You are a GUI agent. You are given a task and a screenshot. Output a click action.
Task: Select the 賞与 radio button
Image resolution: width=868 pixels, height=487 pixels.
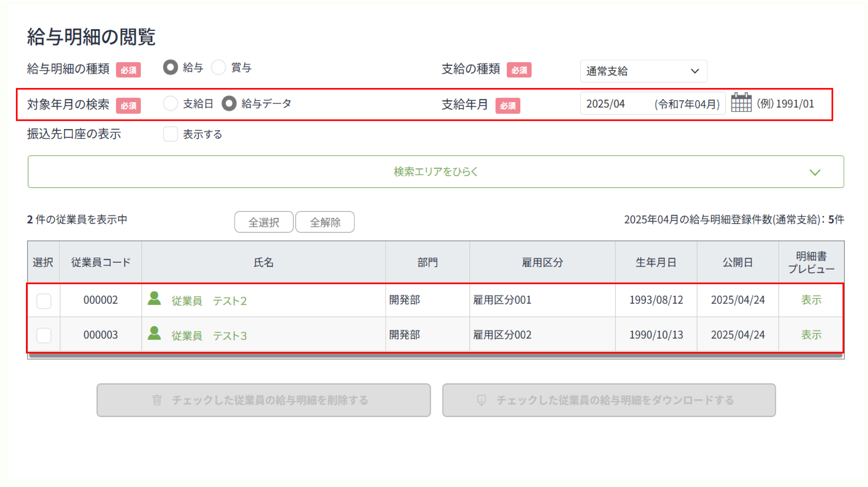click(218, 67)
